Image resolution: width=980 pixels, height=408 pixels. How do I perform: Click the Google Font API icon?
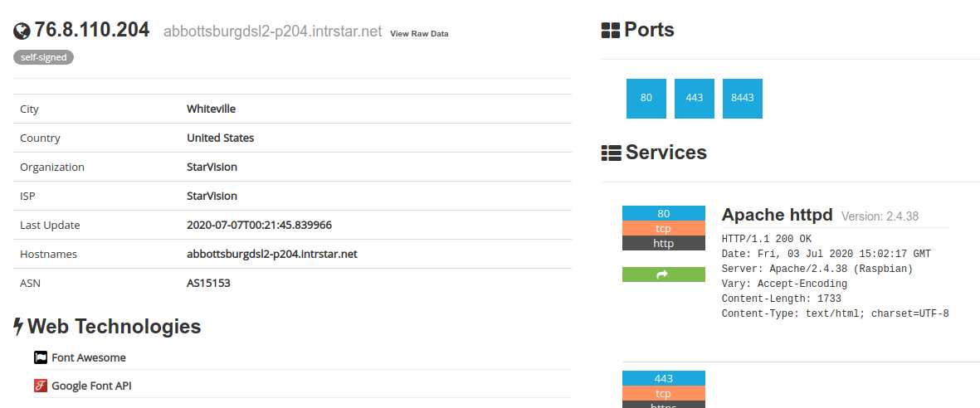(x=41, y=386)
